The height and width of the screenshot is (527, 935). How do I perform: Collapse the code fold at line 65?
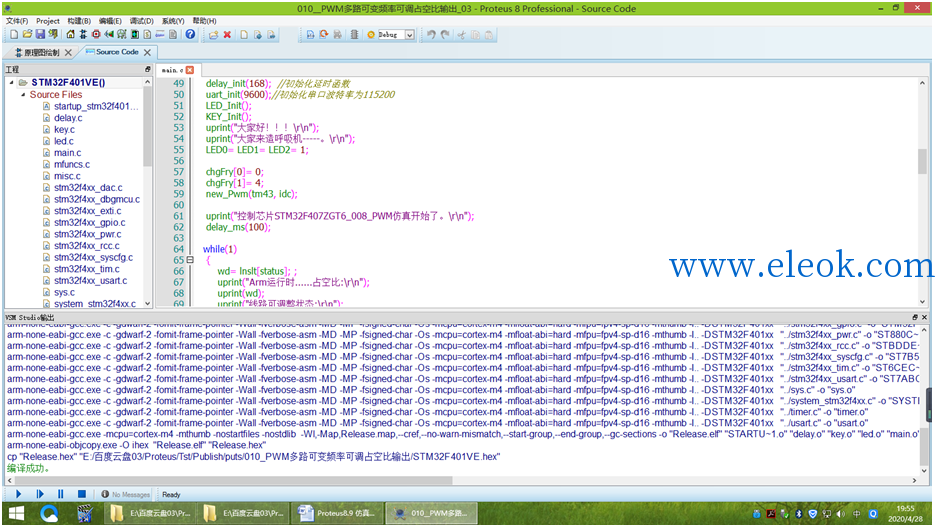[190, 260]
